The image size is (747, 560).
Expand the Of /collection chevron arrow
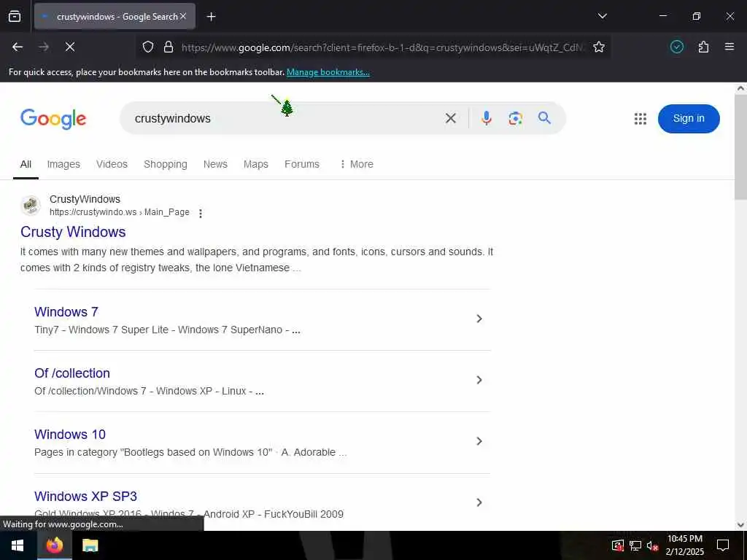[479, 380]
